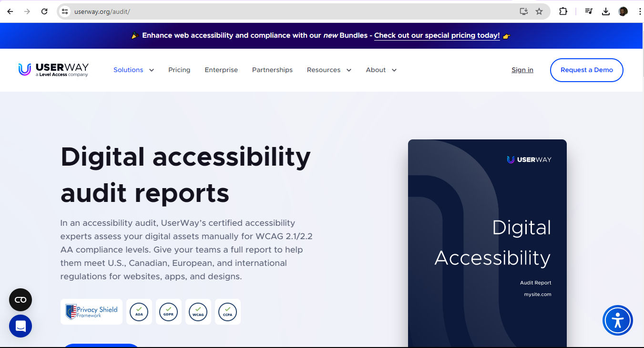
Task: Open the special pricing link in the banner
Action: coord(437,35)
